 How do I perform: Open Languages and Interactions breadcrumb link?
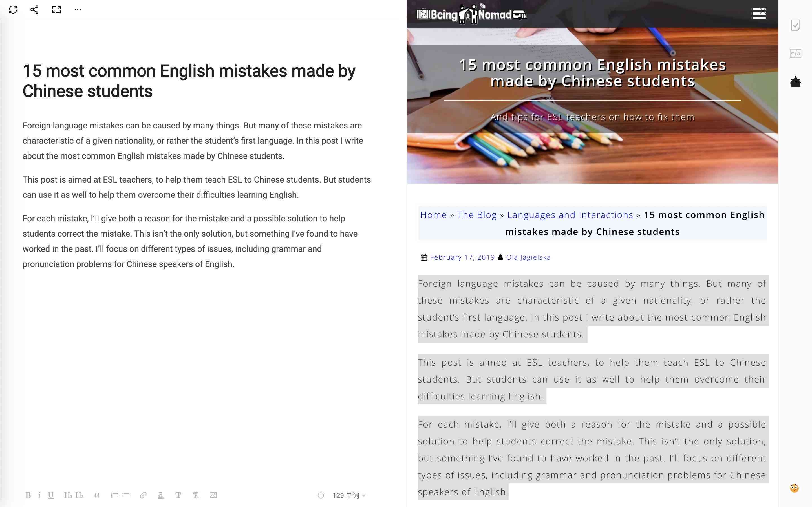tap(570, 214)
